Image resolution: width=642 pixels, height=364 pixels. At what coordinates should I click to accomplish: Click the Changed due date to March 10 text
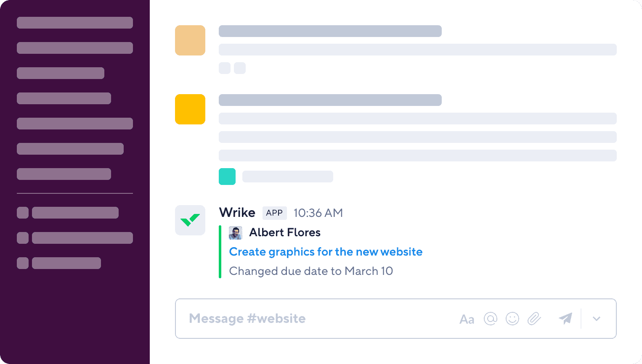(x=310, y=271)
